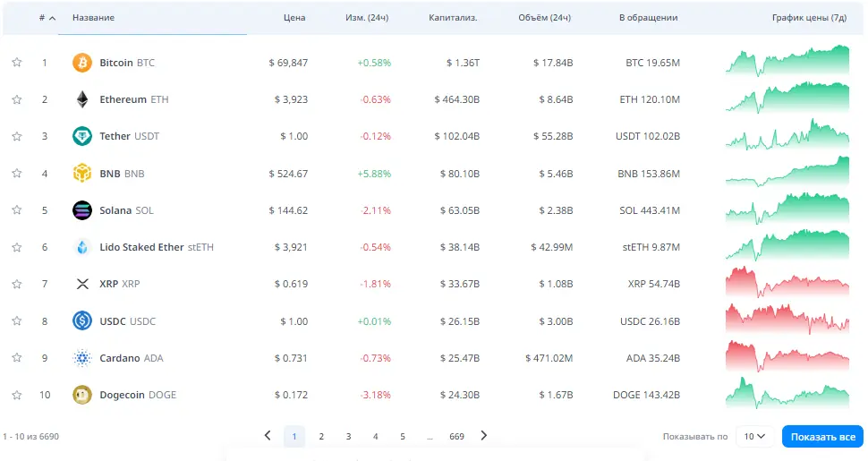Screen dimensions: 868x461
Task: Go to page 5
Action: click(403, 437)
